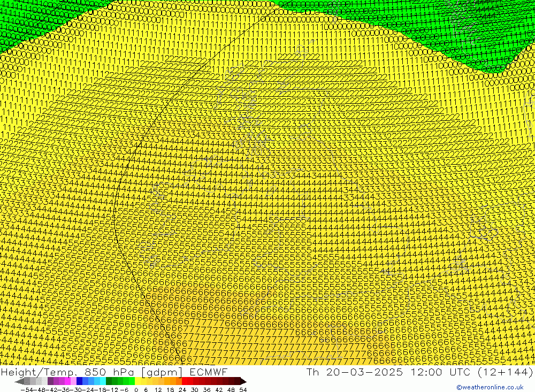
Task: Click the gray left arrow end of legend
Action: pos(20,381)
